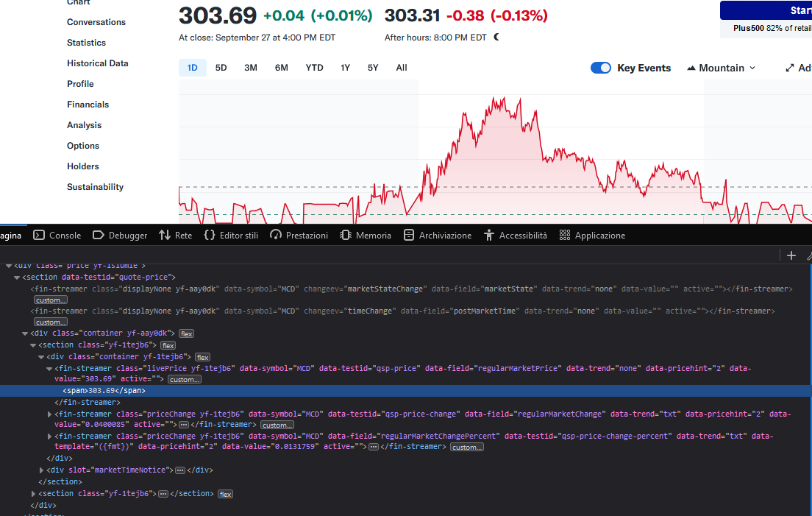Expand the collapsed last section yf-1tejb6 node
Image resolution: width=812 pixels, height=516 pixels.
tap(33, 494)
